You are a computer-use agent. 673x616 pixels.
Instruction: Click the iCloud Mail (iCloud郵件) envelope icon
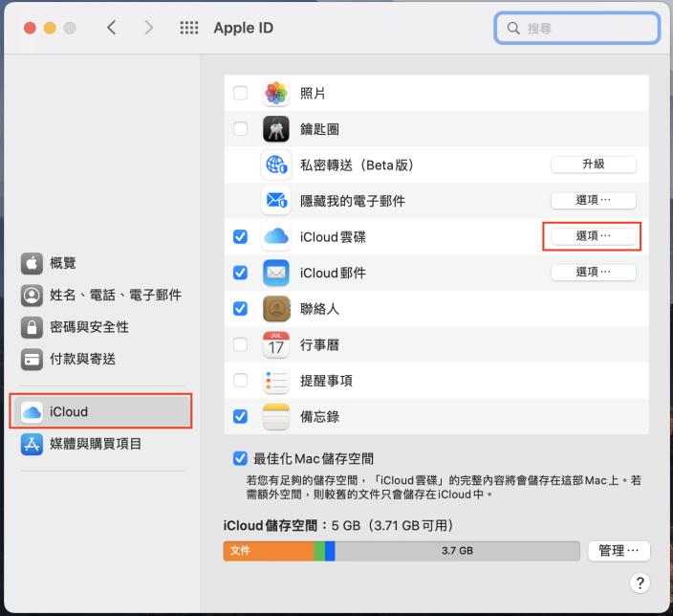(x=276, y=273)
